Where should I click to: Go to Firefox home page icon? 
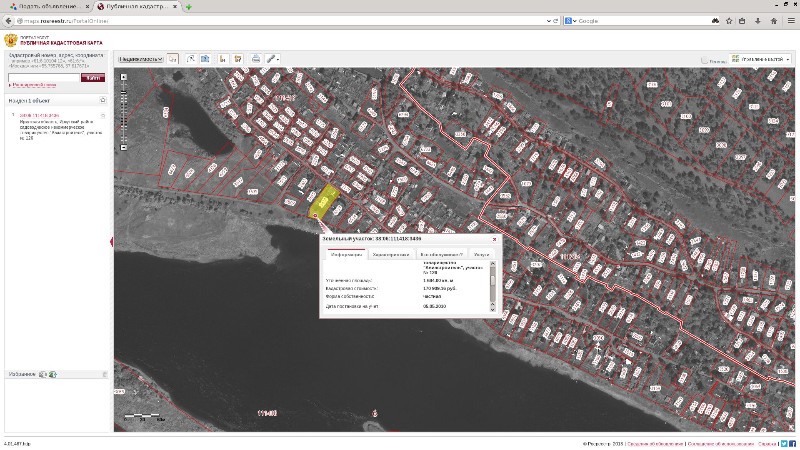pyautogui.click(x=773, y=20)
